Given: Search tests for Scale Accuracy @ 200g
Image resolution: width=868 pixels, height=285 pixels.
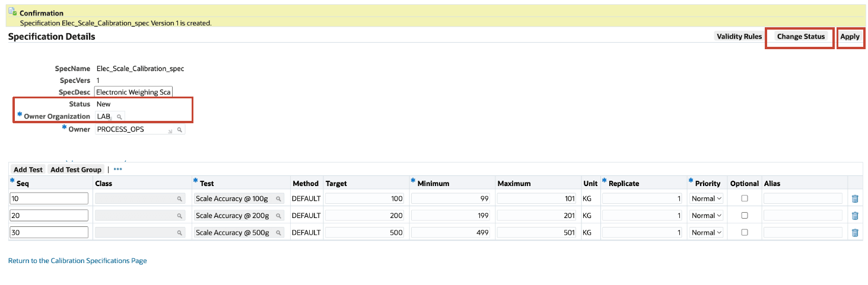Looking at the screenshot, I should pos(279,216).
